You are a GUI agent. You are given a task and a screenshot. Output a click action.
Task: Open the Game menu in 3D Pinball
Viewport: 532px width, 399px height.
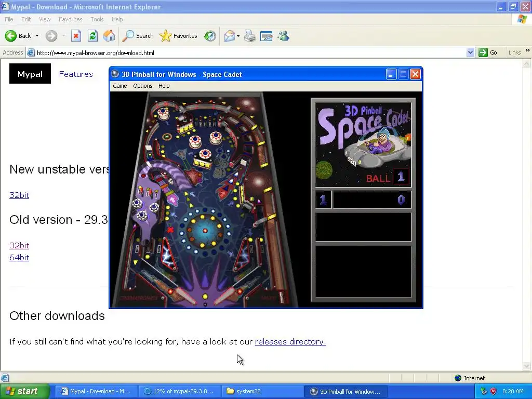(120, 86)
